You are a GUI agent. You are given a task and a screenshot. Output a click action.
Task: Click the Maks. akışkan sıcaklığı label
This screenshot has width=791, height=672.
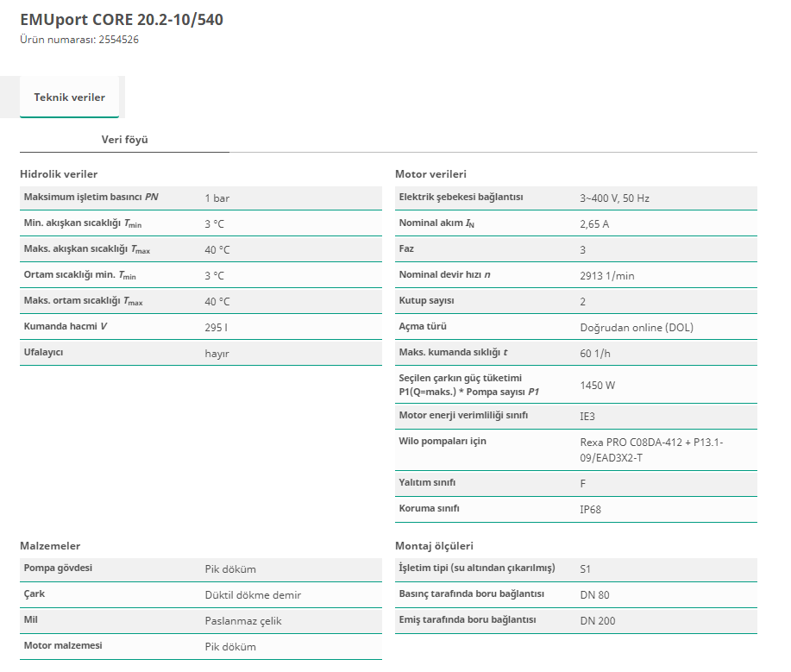pos(87,249)
